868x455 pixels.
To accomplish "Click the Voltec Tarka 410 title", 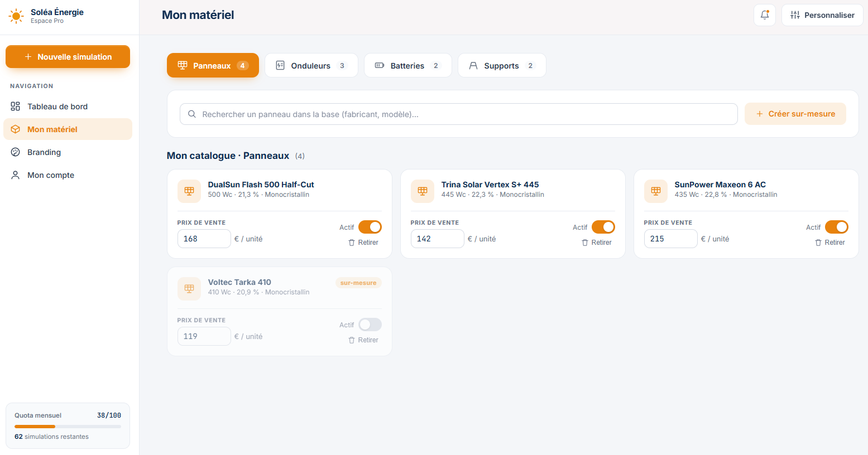I will [x=239, y=282].
